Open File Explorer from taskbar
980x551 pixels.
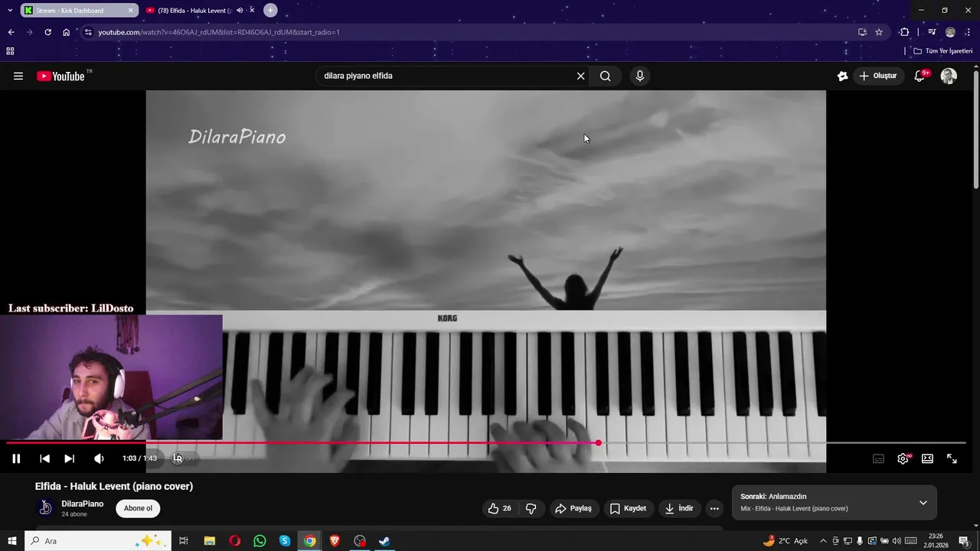pos(210,541)
